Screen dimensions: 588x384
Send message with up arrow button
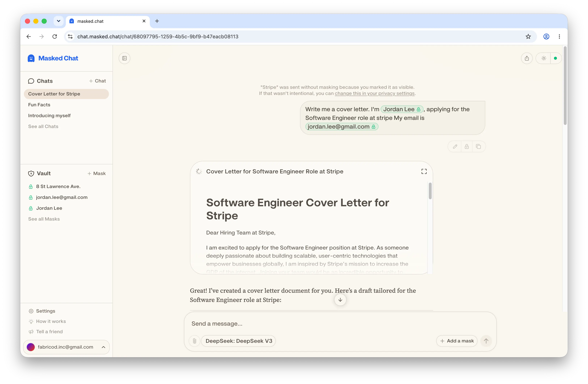(486, 341)
